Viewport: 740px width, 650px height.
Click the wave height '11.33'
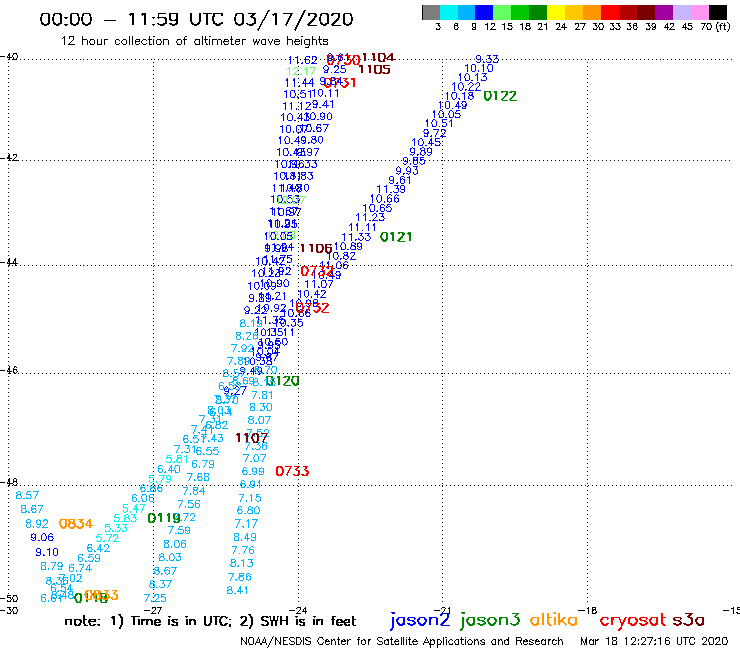(x=356, y=237)
